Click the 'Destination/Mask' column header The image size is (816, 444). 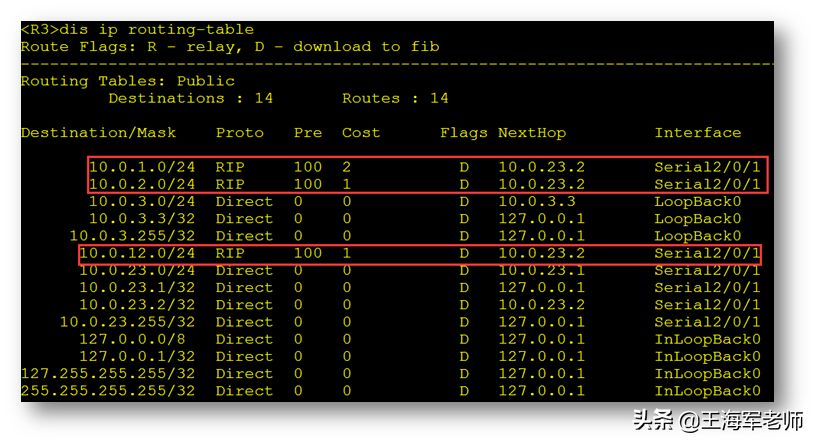(98, 133)
